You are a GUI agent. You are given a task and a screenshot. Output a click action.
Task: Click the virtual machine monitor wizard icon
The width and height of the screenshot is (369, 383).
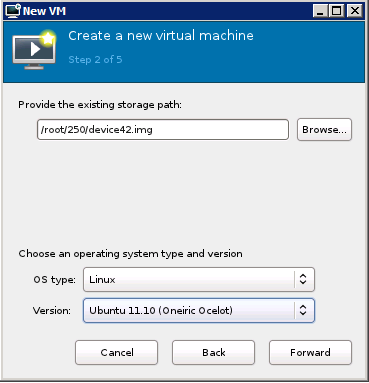[x=34, y=50]
